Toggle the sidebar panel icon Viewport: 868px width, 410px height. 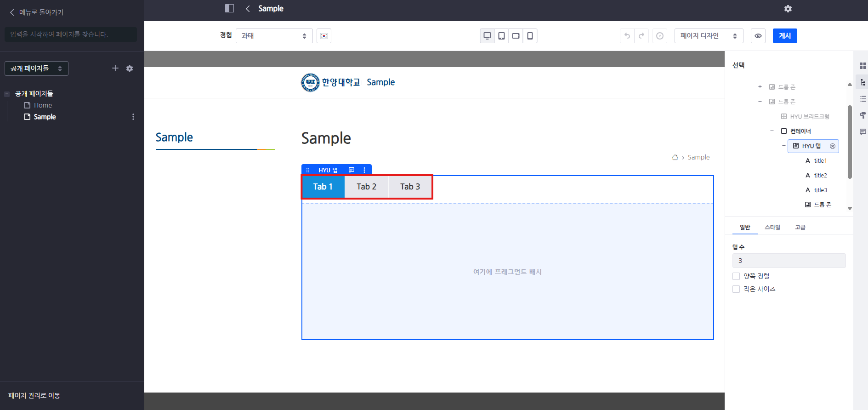[x=229, y=8]
